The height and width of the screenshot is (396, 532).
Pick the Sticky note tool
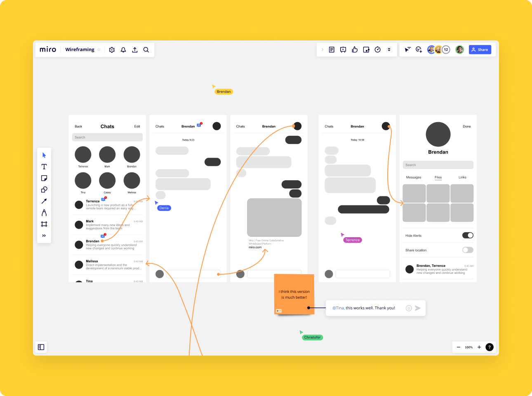(x=44, y=178)
